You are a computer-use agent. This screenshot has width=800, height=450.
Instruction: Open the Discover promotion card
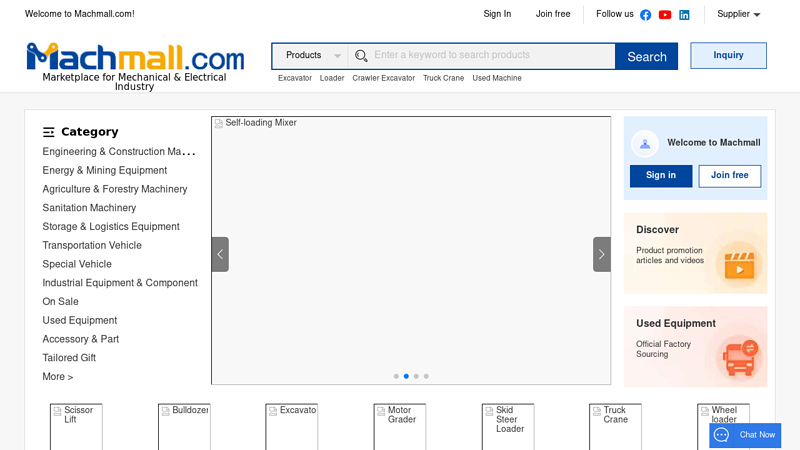coord(695,253)
